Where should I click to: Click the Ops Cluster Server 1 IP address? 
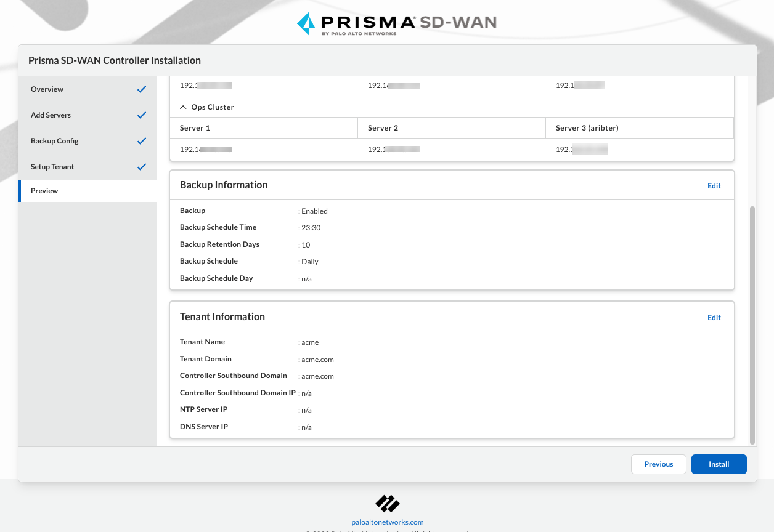click(205, 150)
